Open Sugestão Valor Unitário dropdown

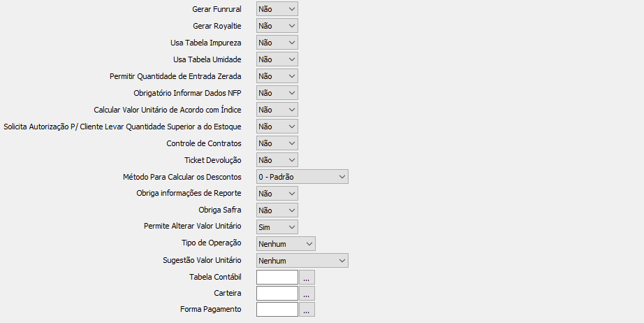pyautogui.click(x=302, y=261)
